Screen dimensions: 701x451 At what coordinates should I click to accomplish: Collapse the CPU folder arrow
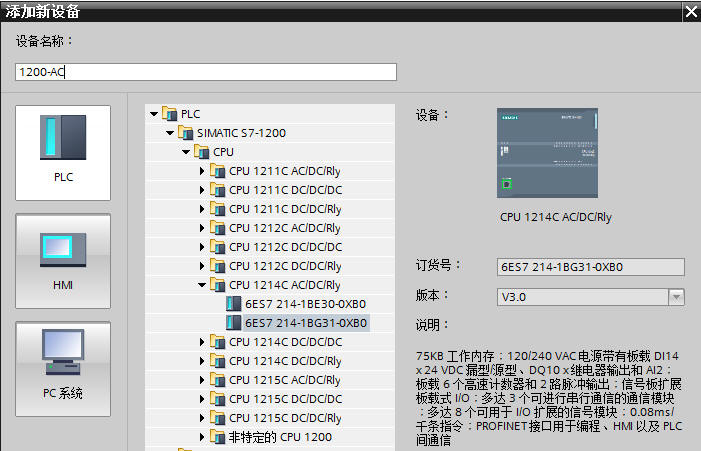tap(186, 152)
